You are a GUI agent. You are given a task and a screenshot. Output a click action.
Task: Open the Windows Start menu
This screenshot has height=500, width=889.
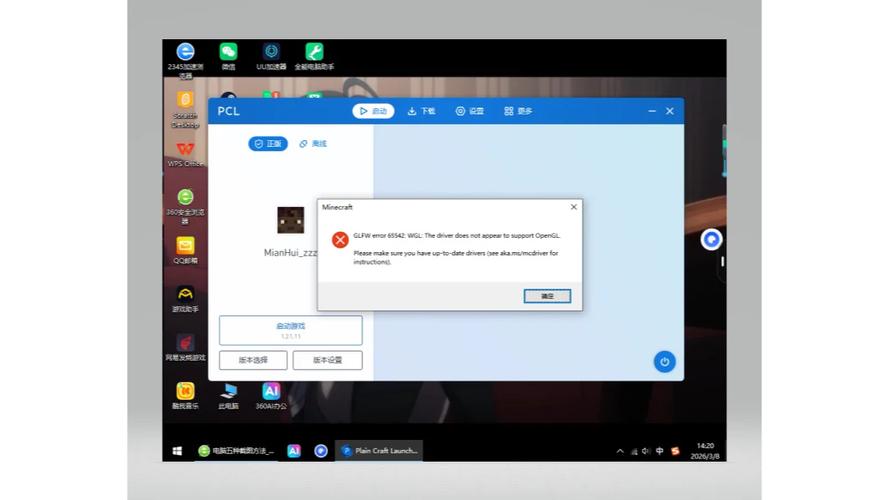[x=177, y=451]
